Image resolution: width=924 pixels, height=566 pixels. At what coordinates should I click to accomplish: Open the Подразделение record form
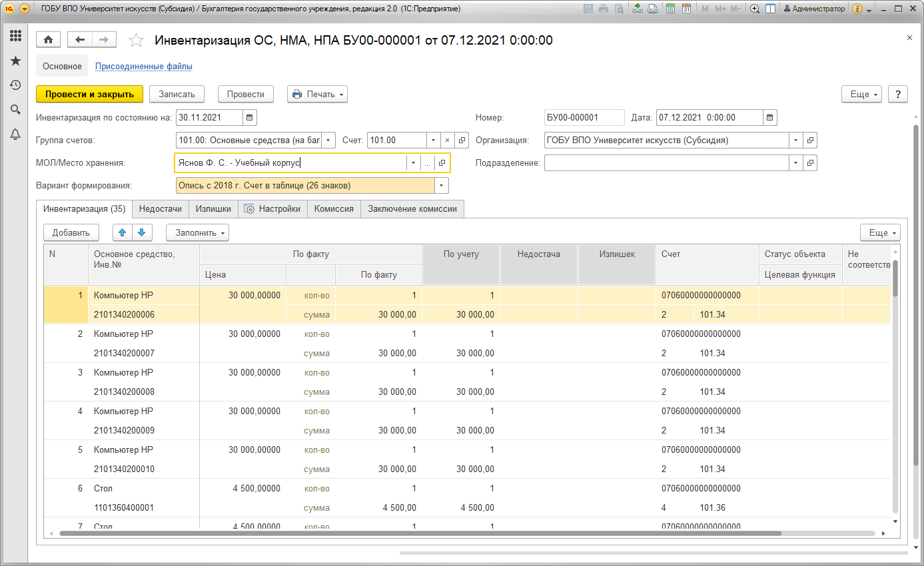pyautogui.click(x=810, y=163)
